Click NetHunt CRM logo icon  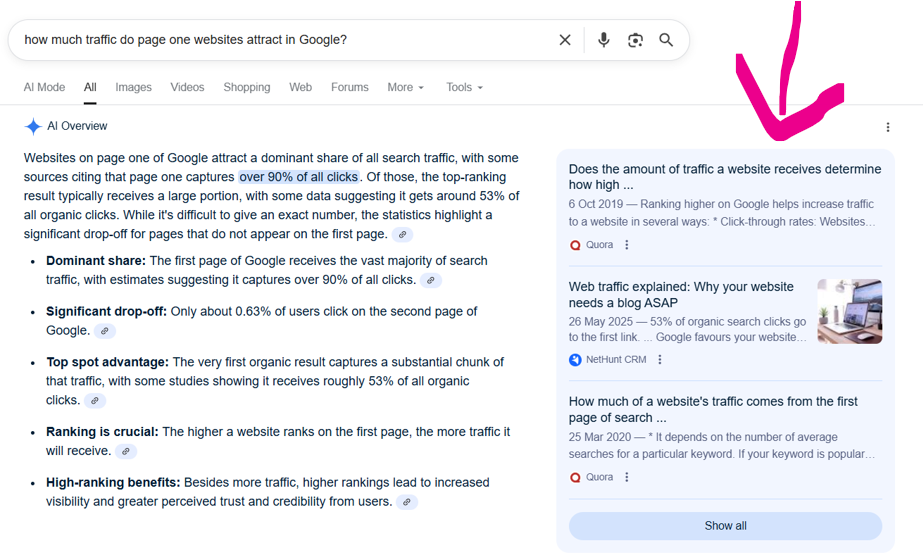click(575, 360)
